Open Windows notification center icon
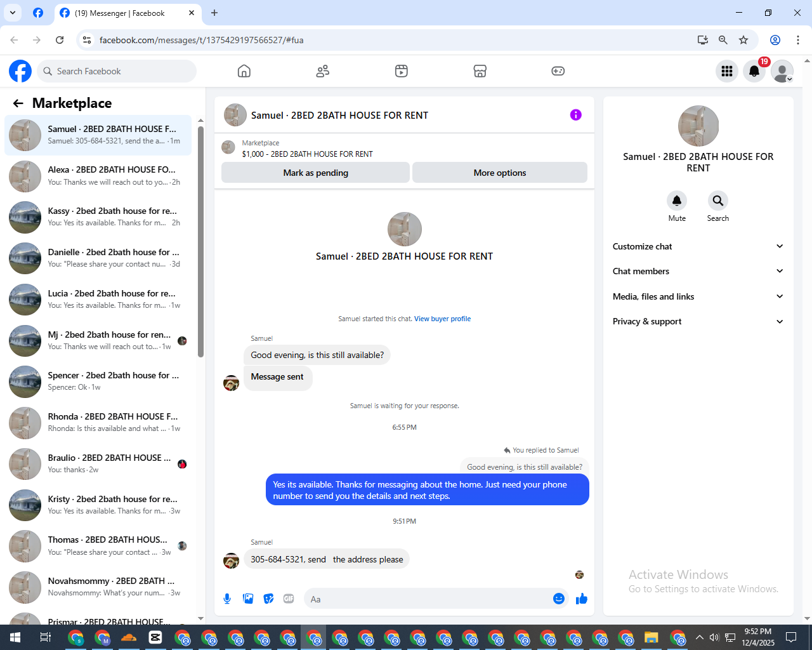The height and width of the screenshot is (650, 812). (791, 637)
